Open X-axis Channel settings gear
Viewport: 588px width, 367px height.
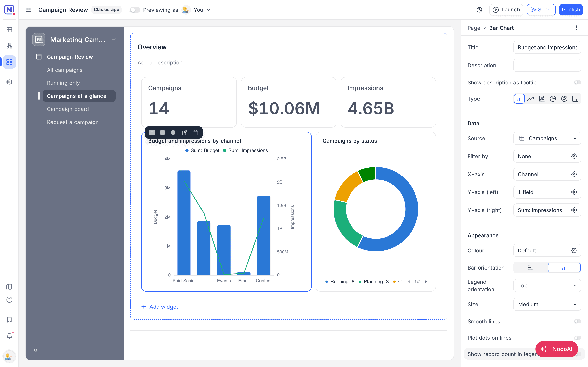click(x=574, y=174)
